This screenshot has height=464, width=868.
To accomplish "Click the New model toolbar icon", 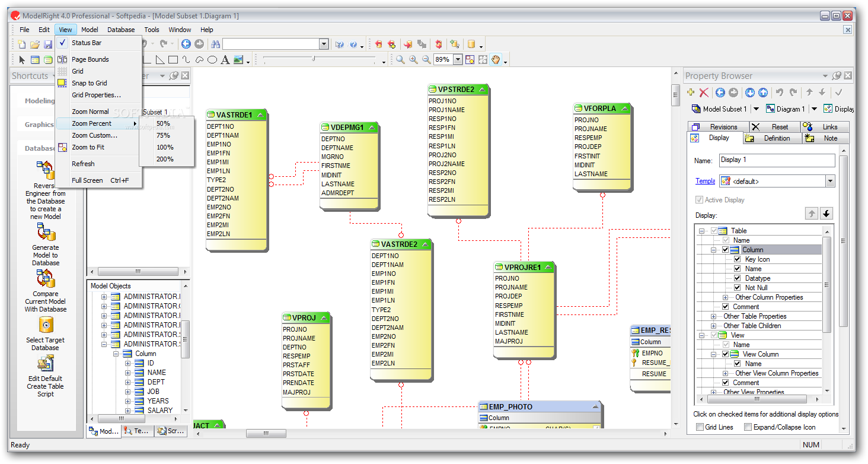I will (22, 45).
